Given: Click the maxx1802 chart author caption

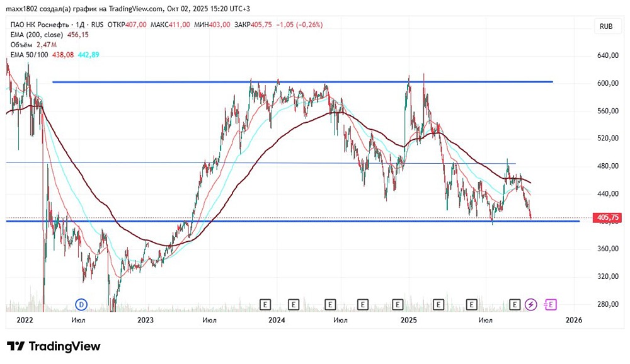Looking at the screenshot, I should point(128,8).
